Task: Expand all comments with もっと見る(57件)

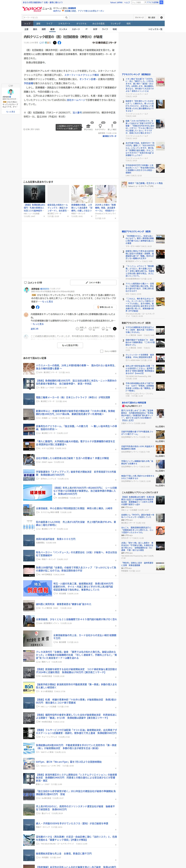Action: pos(70,345)
